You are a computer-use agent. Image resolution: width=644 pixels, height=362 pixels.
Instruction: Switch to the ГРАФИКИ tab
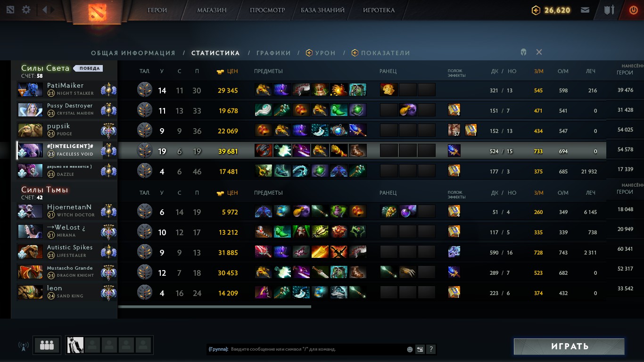(x=273, y=53)
